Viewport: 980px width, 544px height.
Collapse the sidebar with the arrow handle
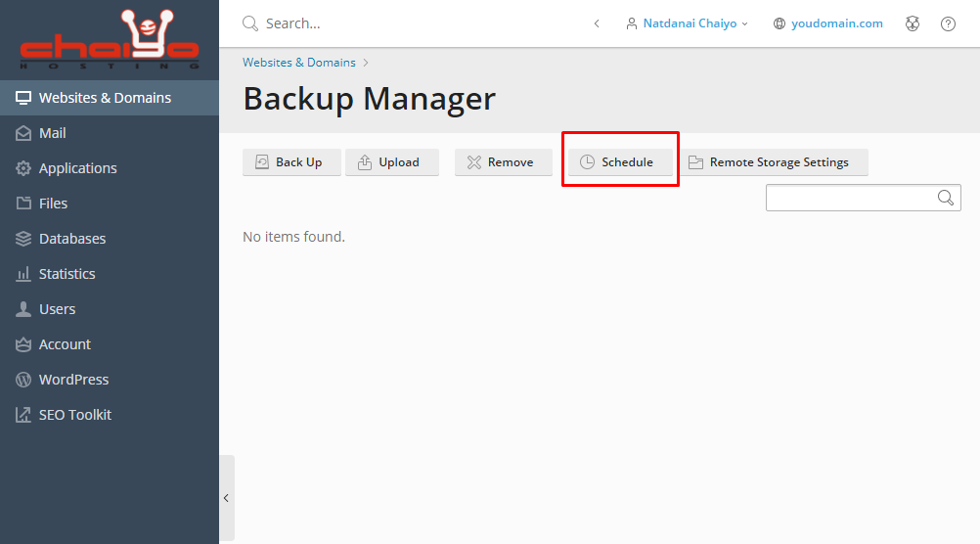tap(226, 498)
